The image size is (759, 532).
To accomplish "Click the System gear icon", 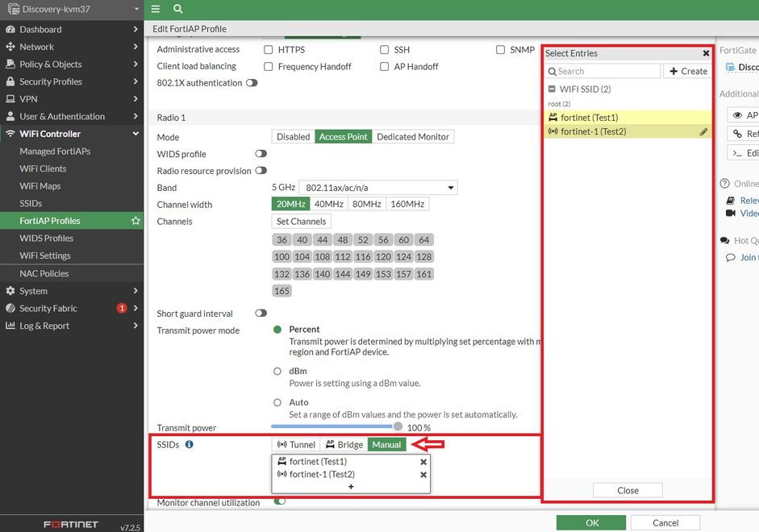I will click(x=10, y=291).
